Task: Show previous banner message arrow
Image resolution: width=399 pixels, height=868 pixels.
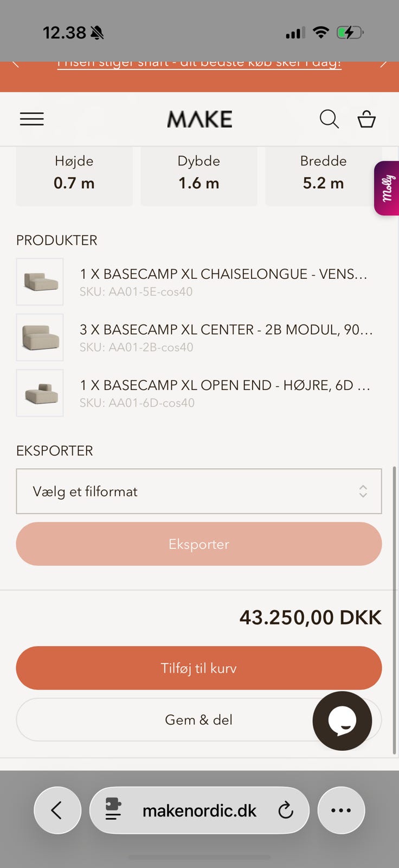Action: pos(16,64)
